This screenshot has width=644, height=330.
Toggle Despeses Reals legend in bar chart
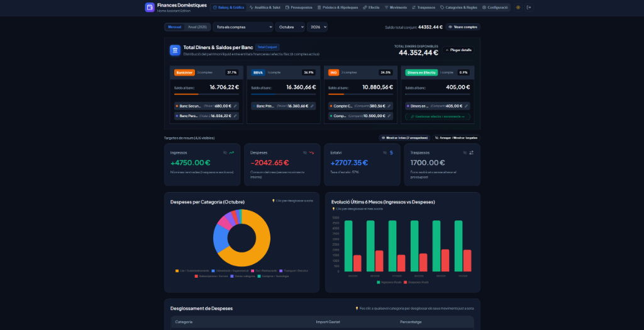pyautogui.click(x=416, y=282)
